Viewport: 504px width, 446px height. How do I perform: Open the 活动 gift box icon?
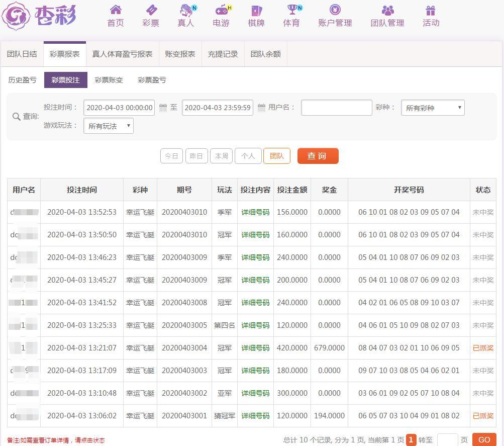pos(431,10)
